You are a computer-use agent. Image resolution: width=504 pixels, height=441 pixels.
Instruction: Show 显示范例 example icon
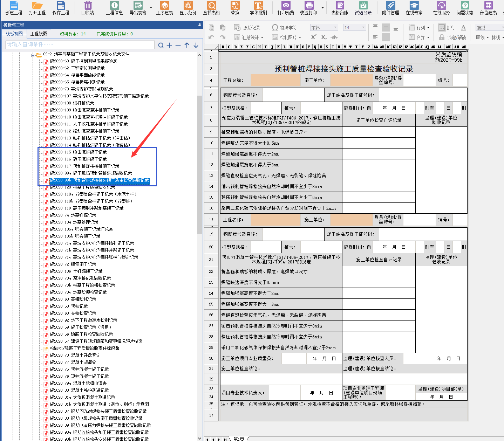[x=188, y=8]
